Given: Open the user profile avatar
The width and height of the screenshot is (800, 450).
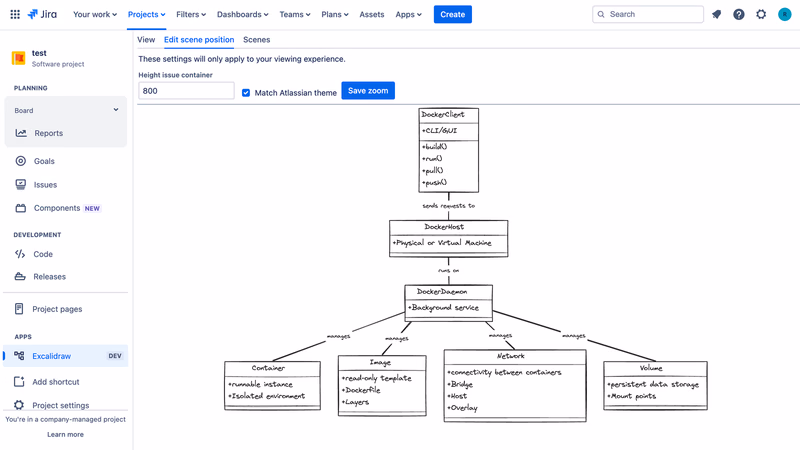Looking at the screenshot, I should (x=784, y=14).
